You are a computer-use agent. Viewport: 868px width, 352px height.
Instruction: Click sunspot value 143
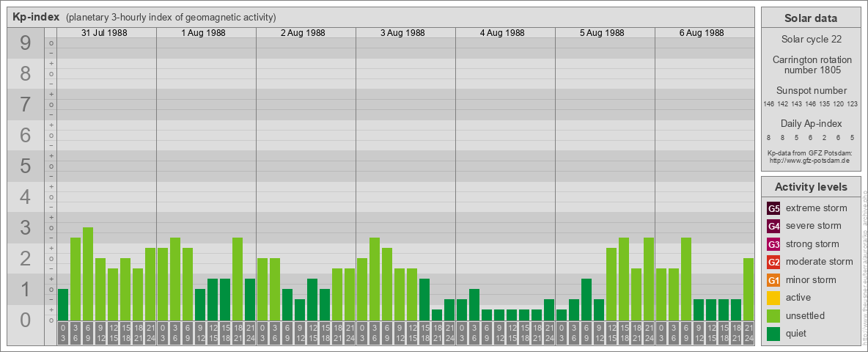[797, 104]
